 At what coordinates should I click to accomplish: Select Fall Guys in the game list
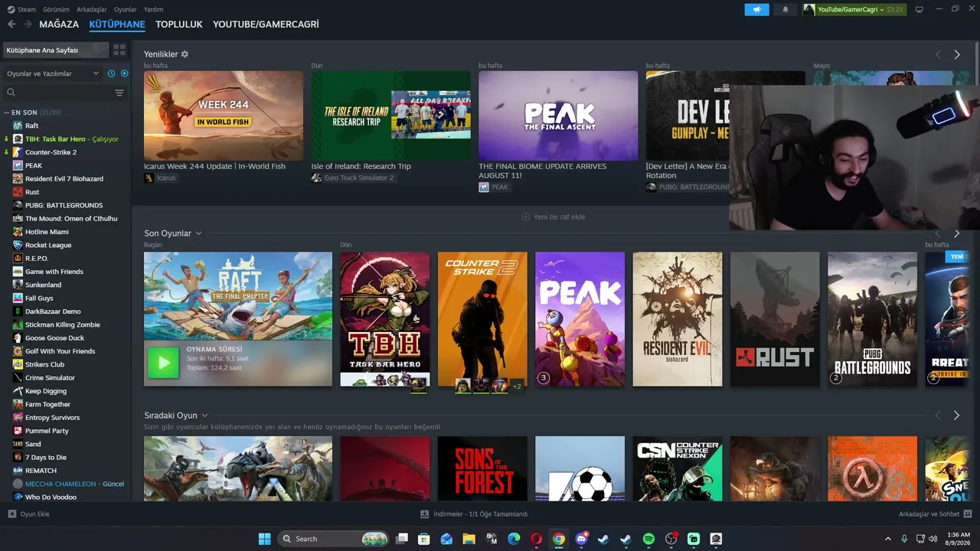point(39,298)
